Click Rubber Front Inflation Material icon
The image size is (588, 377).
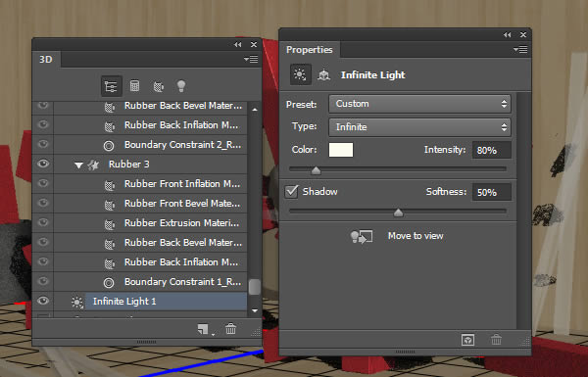109,185
